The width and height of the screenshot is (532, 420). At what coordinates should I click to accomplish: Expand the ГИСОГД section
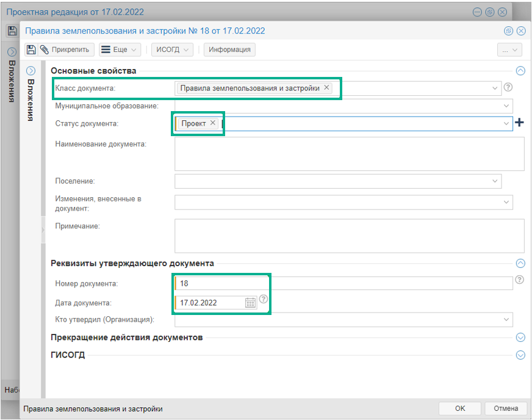[x=520, y=355]
